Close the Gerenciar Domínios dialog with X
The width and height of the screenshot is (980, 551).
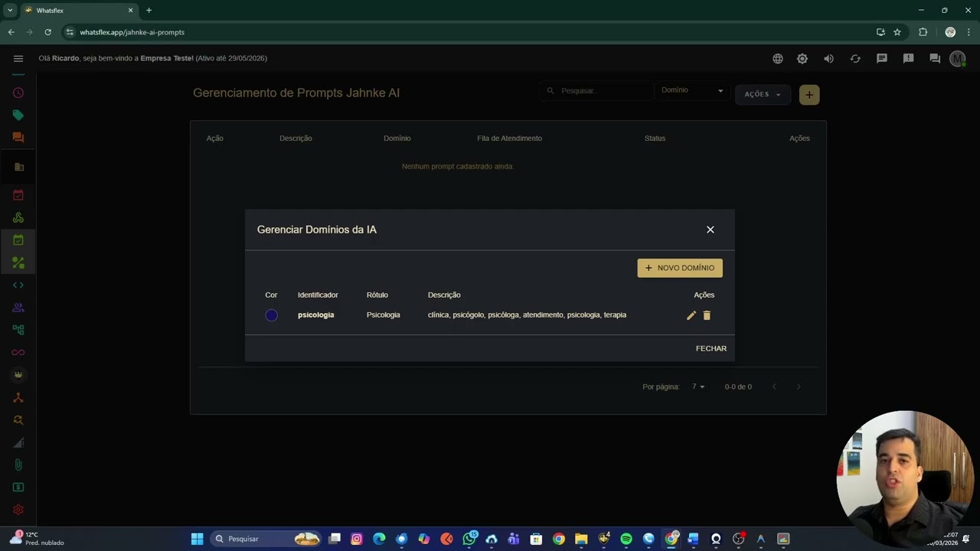point(710,230)
